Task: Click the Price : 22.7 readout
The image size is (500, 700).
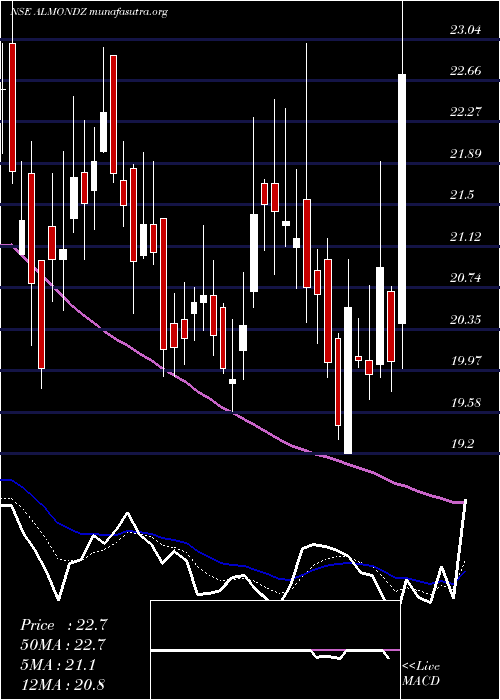Action: 64,625
